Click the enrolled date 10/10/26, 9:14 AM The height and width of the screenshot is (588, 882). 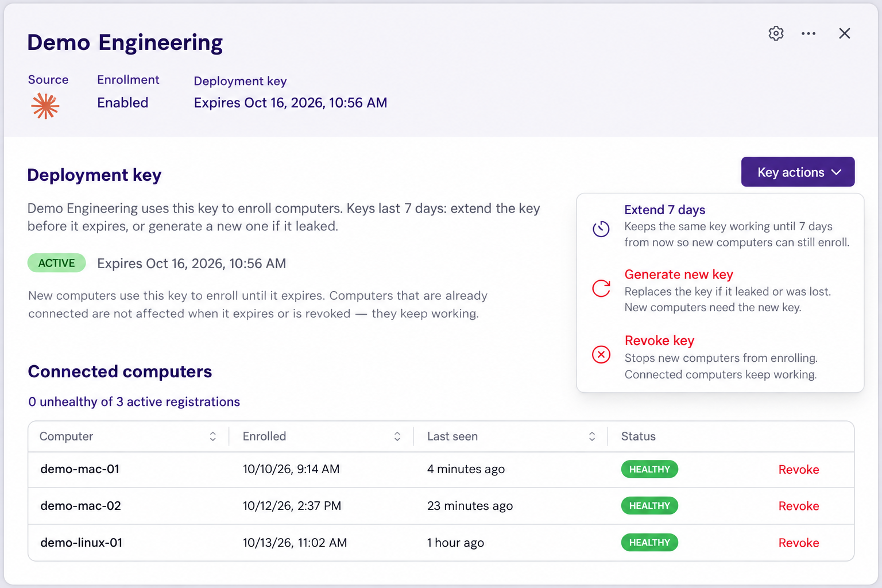click(291, 469)
